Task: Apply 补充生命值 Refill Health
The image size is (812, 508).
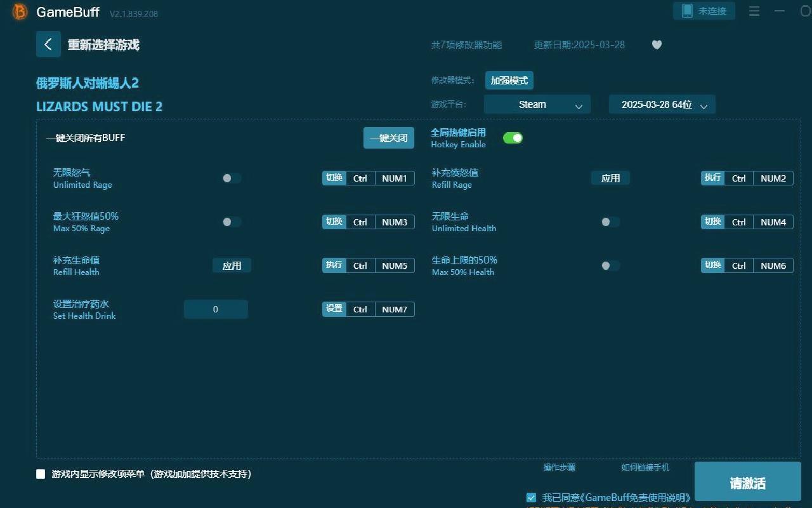Action: pos(232,266)
